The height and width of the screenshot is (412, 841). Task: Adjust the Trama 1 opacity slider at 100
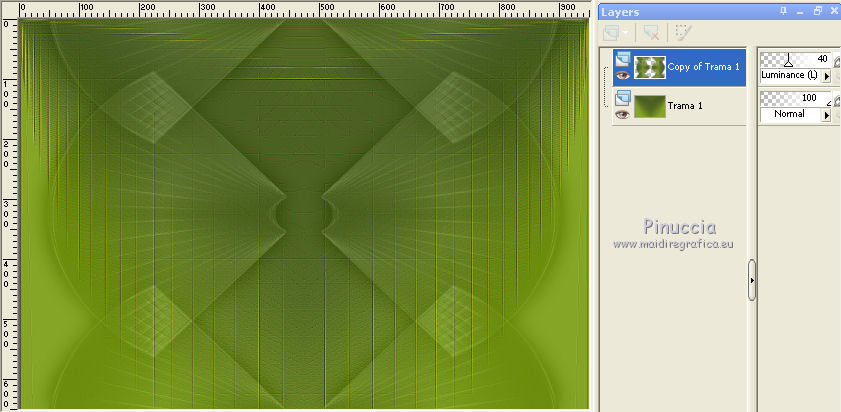795,98
